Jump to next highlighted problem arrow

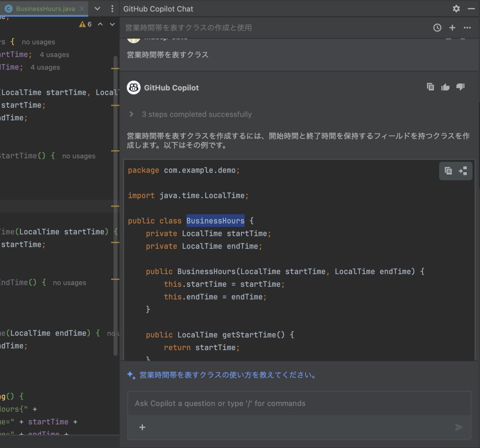[x=112, y=24]
